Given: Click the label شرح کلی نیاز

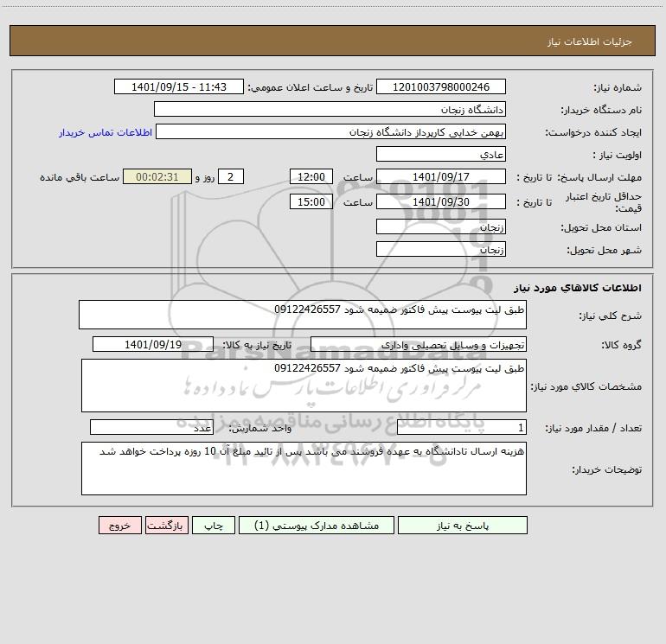Looking at the screenshot, I should coord(611,316).
